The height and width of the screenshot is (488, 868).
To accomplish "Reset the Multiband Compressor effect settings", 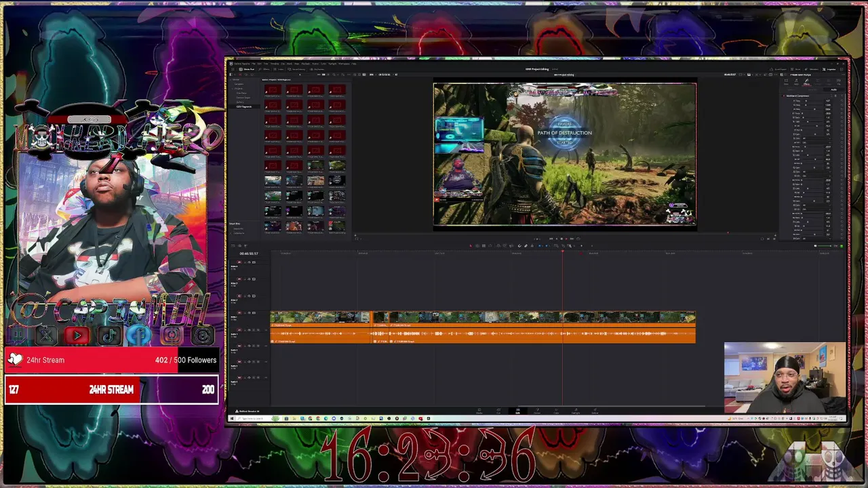I will pos(842,96).
